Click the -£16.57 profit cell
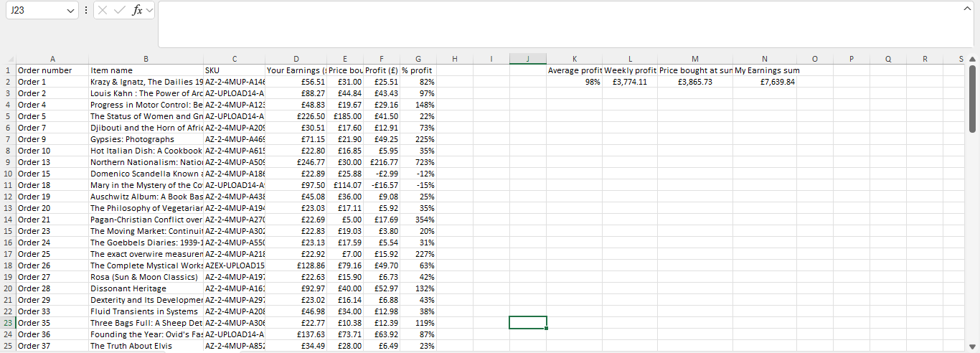 pyautogui.click(x=382, y=185)
